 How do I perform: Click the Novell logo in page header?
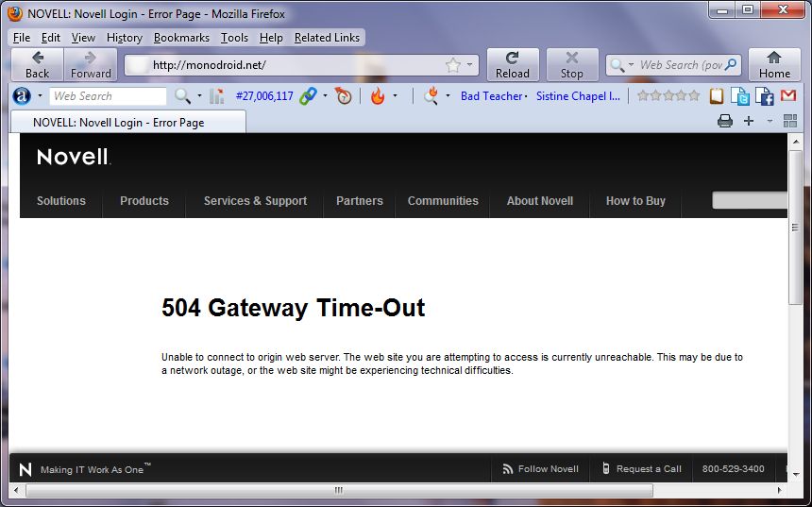(74, 157)
